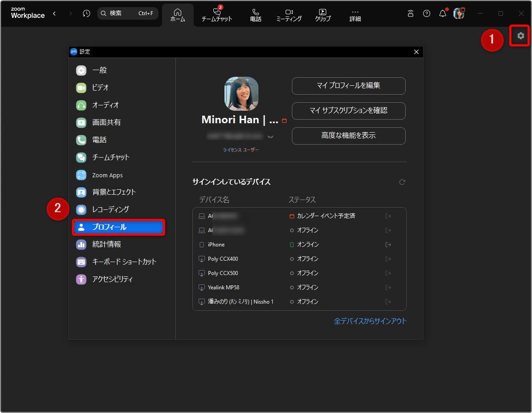Image resolution: width=532 pixels, height=413 pixels.
Task: Select the 潘みのり Nissho 1 device name
Action: [x=241, y=302]
